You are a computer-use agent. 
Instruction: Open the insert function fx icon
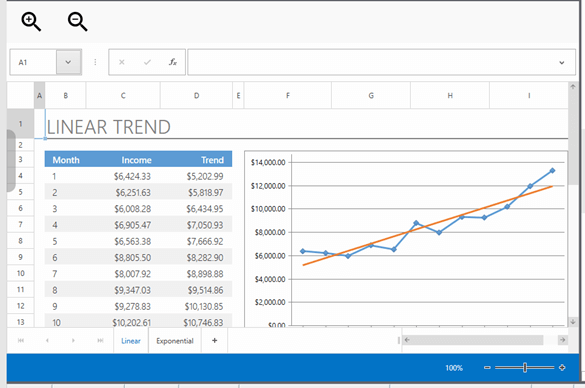tap(173, 62)
